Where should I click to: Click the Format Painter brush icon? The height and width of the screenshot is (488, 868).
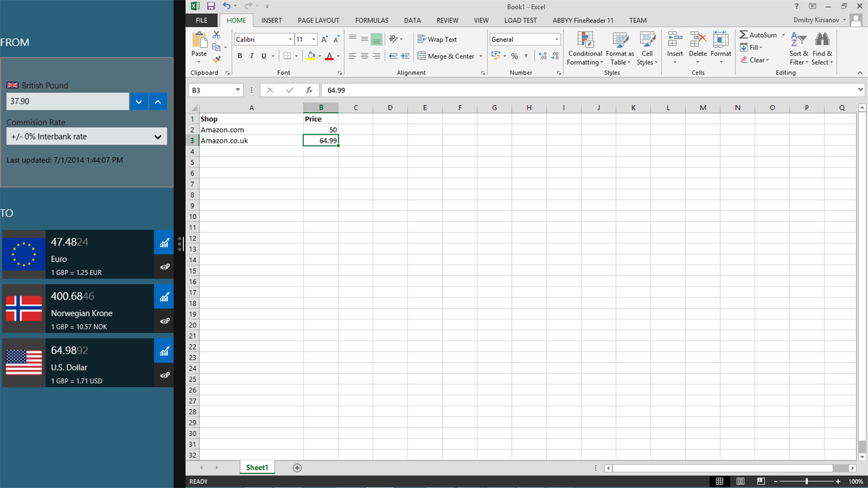point(216,59)
